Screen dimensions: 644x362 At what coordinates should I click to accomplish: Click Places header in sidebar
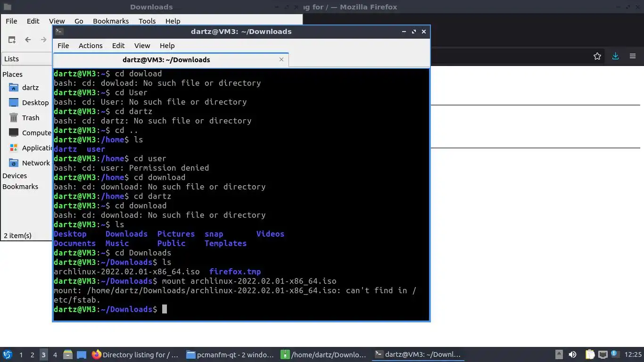tap(12, 74)
